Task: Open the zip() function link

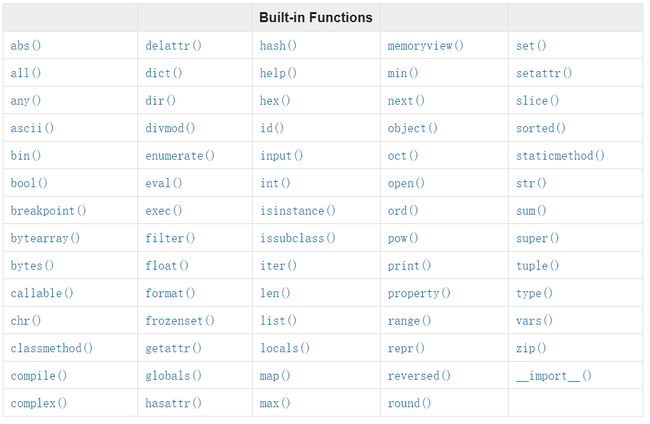Action: 531,348
